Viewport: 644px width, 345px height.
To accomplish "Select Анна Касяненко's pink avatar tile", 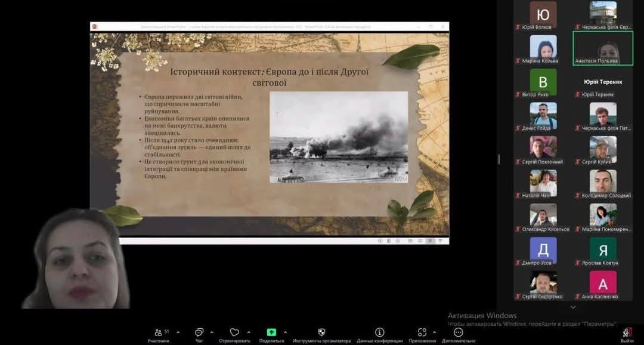I will pos(603,283).
